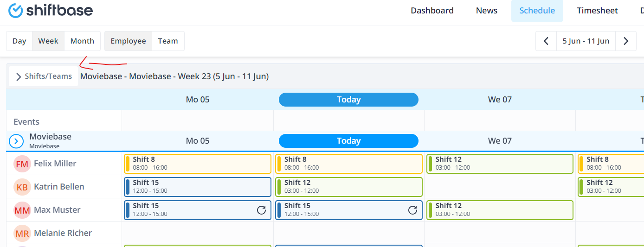The image size is (644, 247).
Task: Go to previous week using left arrow
Action: [546, 41]
